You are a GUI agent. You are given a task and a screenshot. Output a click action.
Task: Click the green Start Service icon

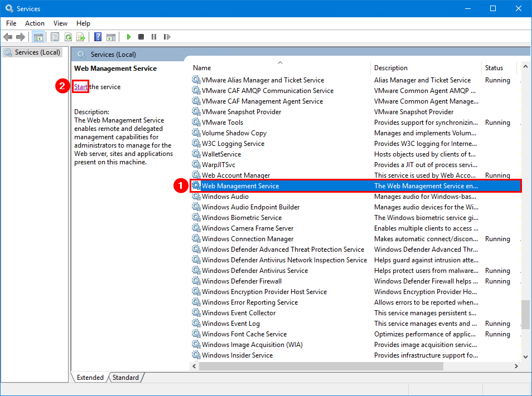click(x=129, y=37)
